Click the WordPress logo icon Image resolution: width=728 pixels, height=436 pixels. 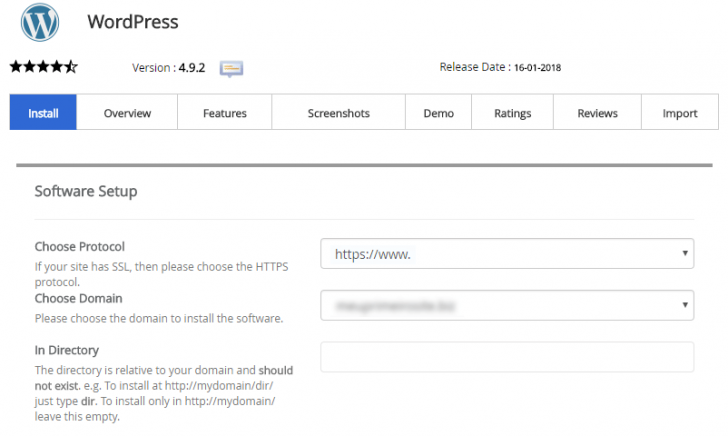click(40, 22)
